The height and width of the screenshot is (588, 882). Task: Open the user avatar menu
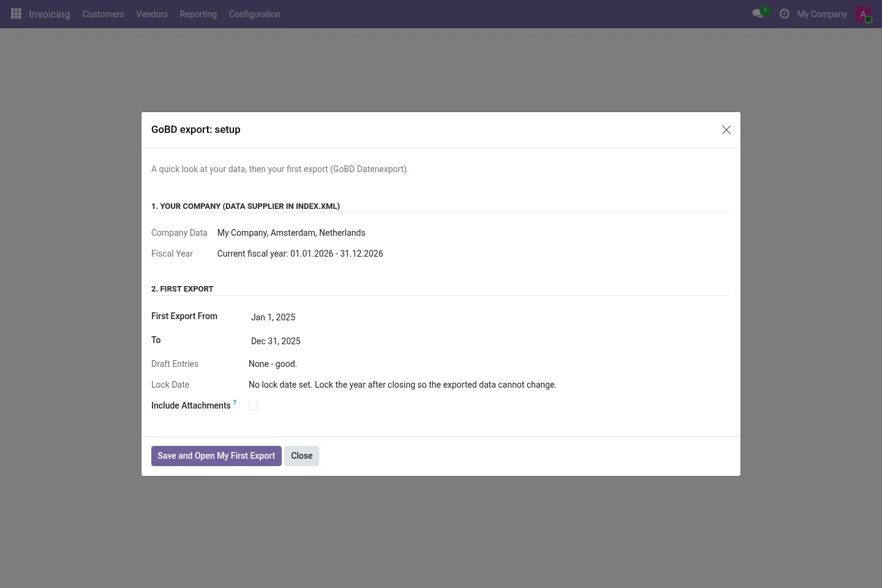pyautogui.click(x=863, y=14)
